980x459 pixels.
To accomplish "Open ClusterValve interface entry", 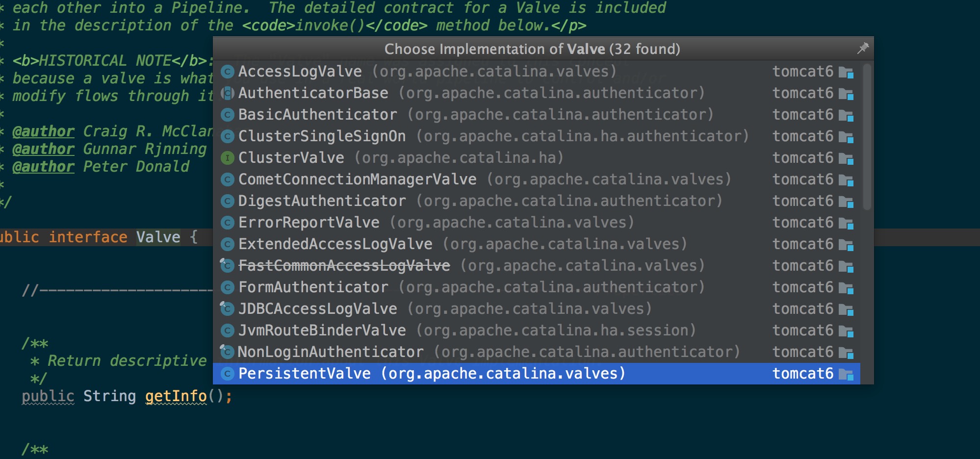I will (537, 158).
